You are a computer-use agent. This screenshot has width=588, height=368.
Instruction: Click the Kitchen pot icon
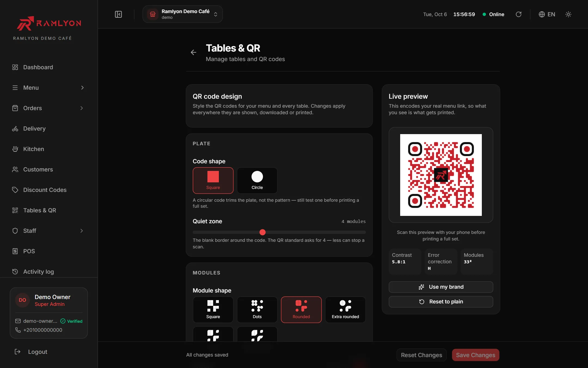[15, 149]
